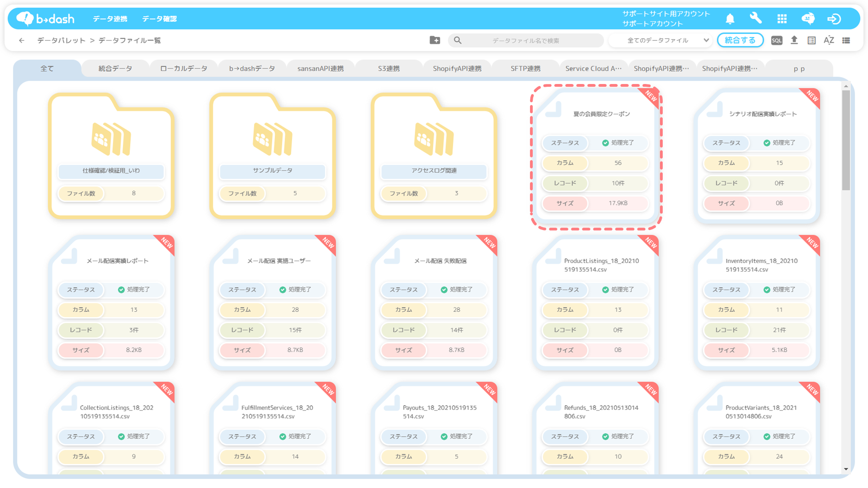Switch to the ローカルデータ tab
Image resolution: width=868 pixels, height=488 pixels.
184,68
